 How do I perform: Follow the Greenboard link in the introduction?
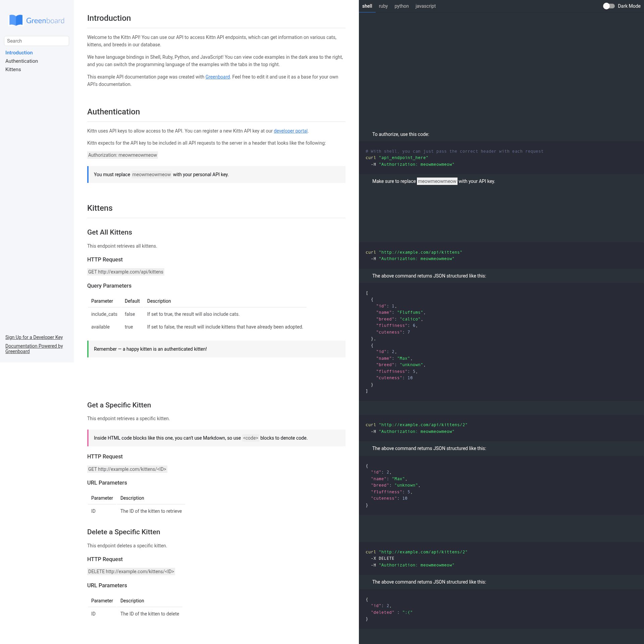218,77
